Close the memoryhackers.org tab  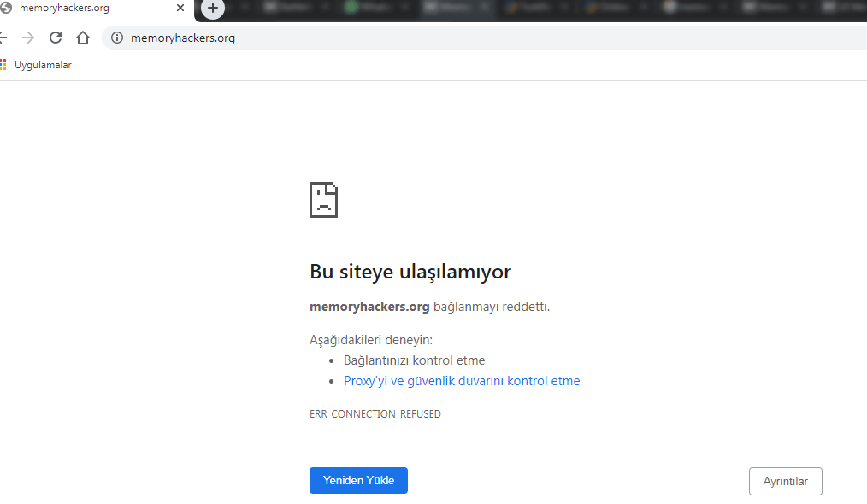tap(180, 8)
